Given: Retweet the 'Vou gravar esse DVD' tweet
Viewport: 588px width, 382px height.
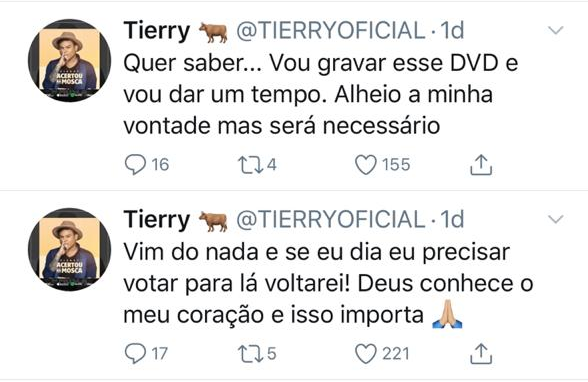Looking at the screenshot, I should coord(251,165).
